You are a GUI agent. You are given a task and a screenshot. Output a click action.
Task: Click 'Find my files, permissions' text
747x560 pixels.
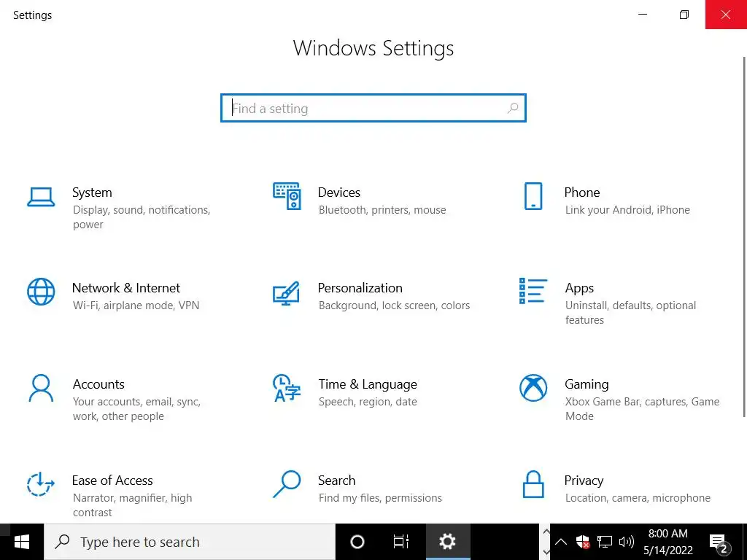[379, 498]
